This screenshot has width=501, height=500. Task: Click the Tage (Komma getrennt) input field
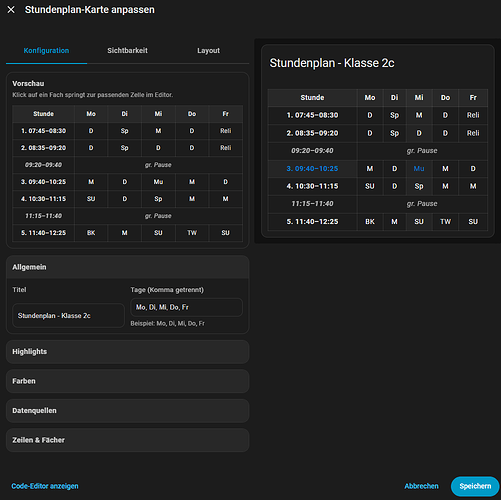click(186, 307)
